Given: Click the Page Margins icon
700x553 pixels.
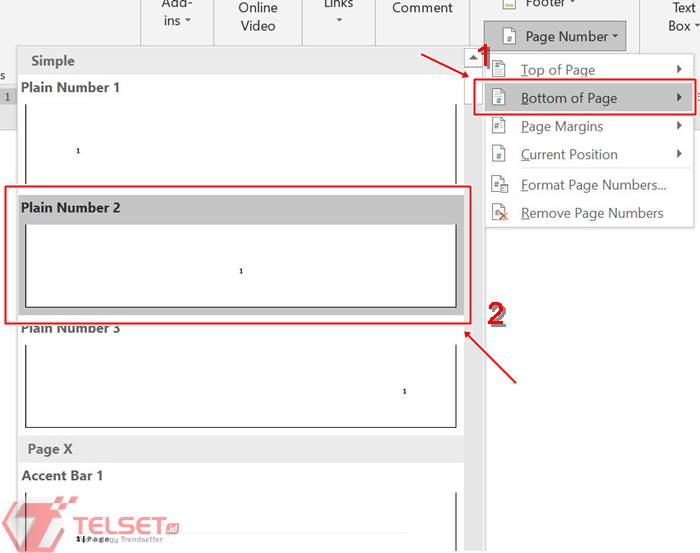Looking at the screenshot, I should tap(499, 126).
